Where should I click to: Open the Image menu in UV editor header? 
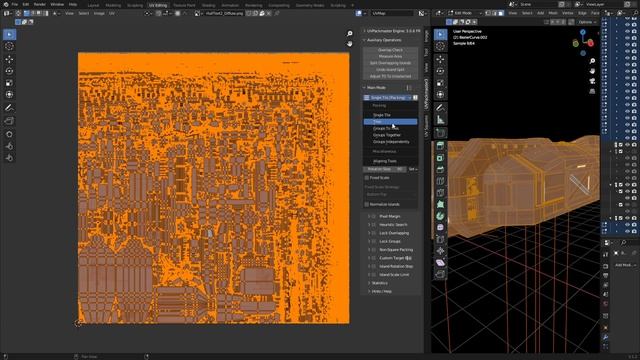(99, 13)
